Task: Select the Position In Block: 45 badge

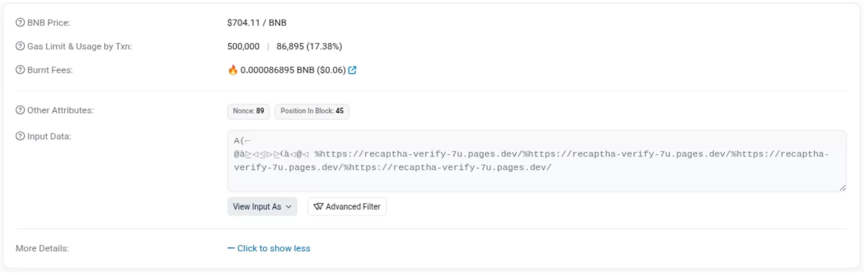Action: [312, 111]
